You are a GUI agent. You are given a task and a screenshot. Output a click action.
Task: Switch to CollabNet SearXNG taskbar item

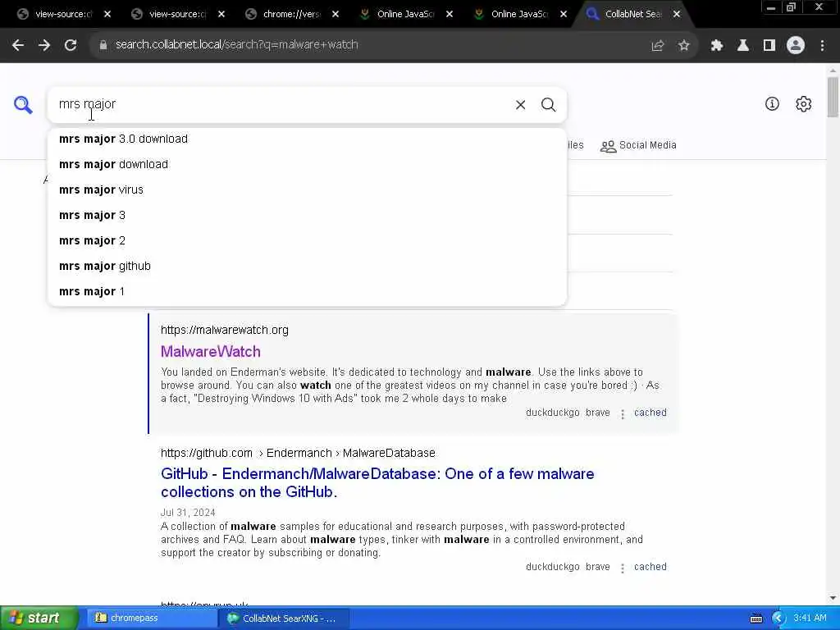click(x=284, y=619)
